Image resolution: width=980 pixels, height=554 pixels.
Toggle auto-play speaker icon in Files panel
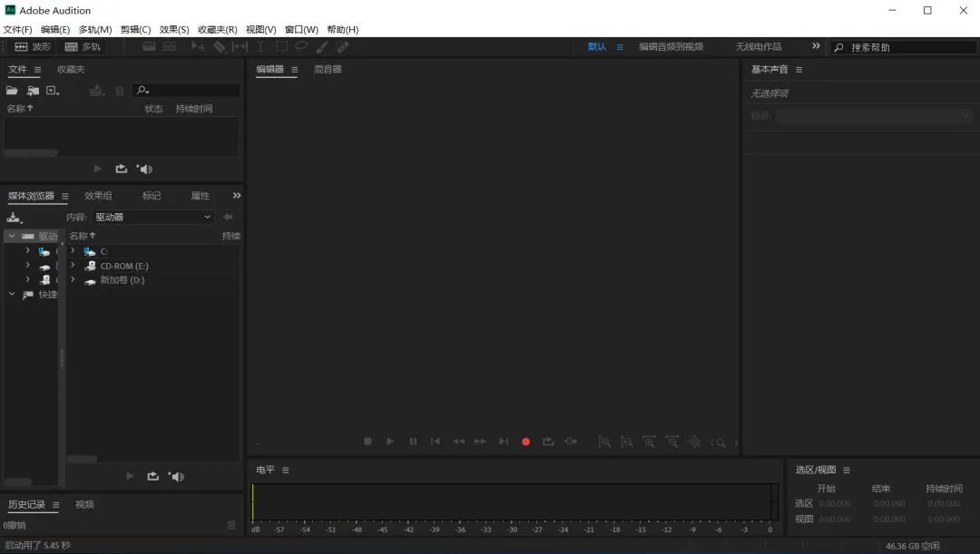pos(144,170)
